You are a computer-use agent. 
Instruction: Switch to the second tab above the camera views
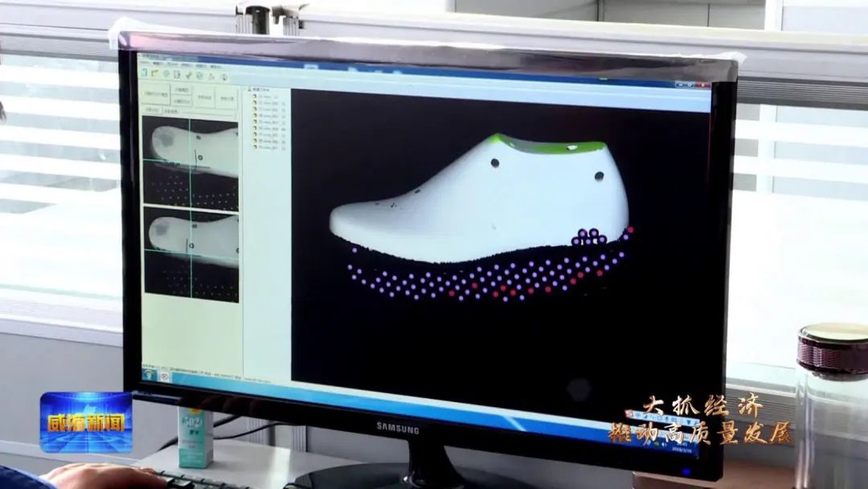(x=171, y=111)
